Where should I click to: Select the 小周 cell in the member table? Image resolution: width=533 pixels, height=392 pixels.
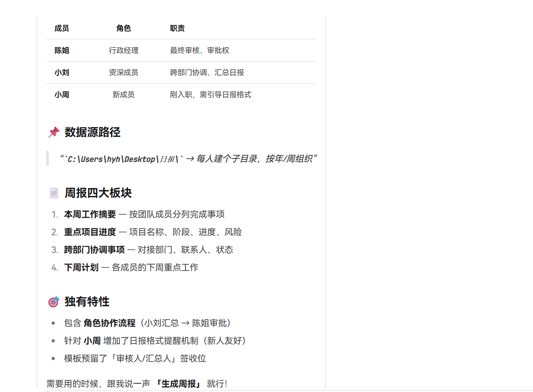point(62,95)
